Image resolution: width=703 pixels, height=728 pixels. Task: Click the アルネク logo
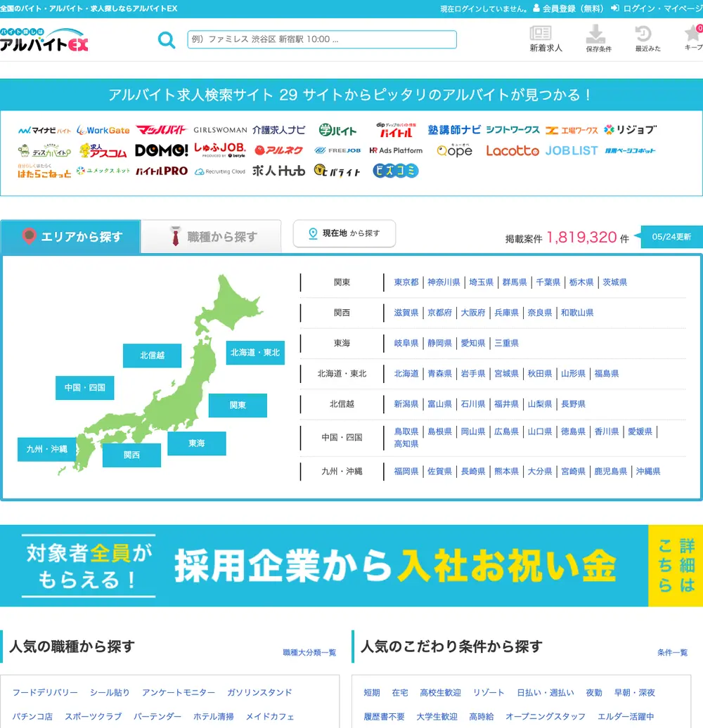pyautogui.click(x=278, y=150)
